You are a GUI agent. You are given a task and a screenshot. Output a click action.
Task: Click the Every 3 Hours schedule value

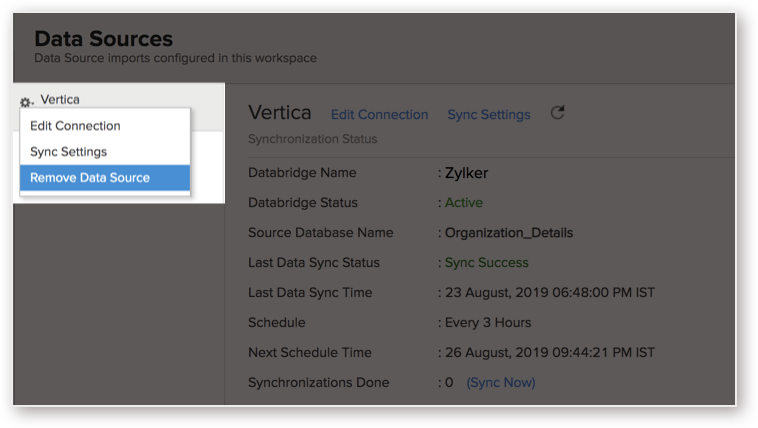488,323
